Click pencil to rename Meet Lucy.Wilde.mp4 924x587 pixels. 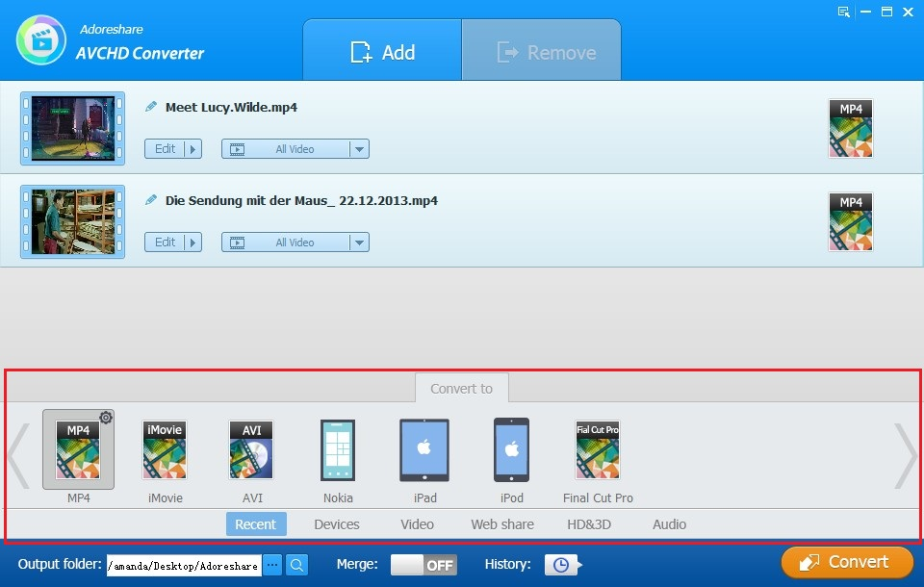151,107
